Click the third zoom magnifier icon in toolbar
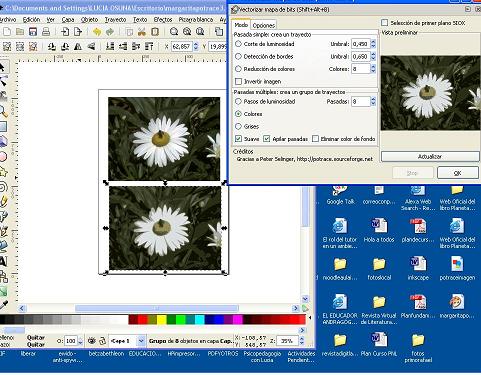 point(200,32)
